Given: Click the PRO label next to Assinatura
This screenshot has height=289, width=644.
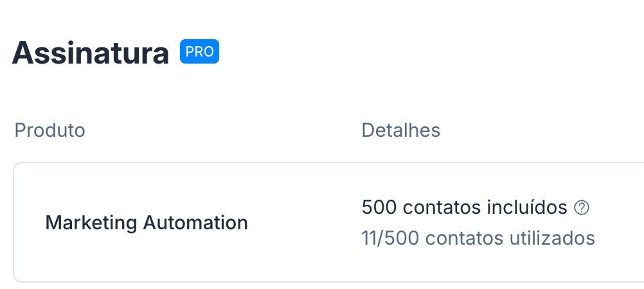Looking at the screenshot, I should (199, 51).
